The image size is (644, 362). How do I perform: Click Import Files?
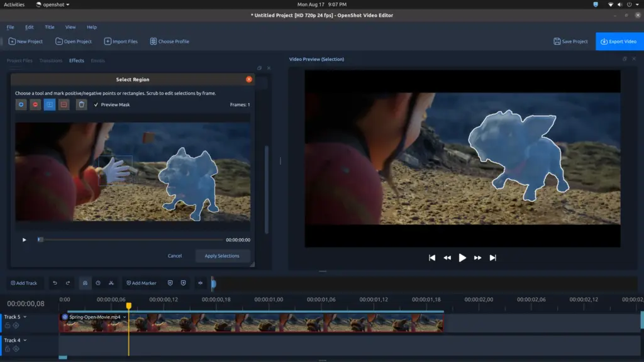coord(121,41)
